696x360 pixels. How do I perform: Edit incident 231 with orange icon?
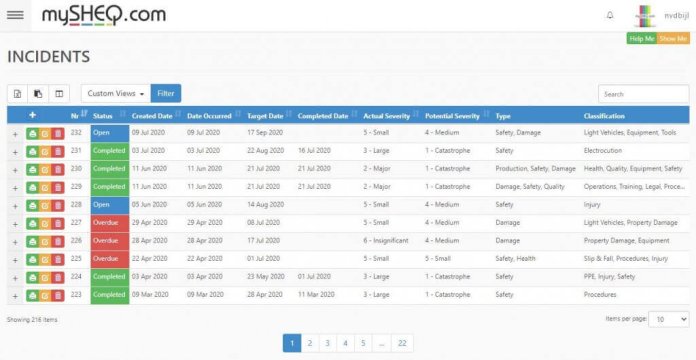coord(45,152)
